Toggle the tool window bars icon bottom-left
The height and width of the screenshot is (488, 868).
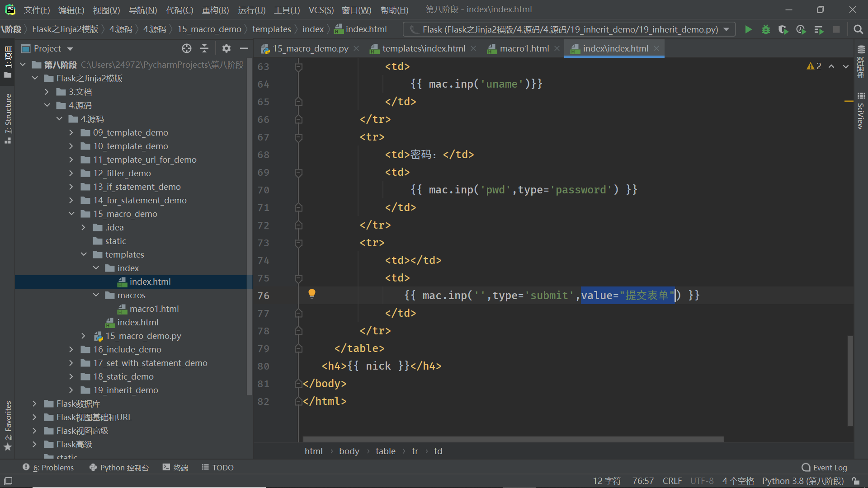click(x=8, y=481)
